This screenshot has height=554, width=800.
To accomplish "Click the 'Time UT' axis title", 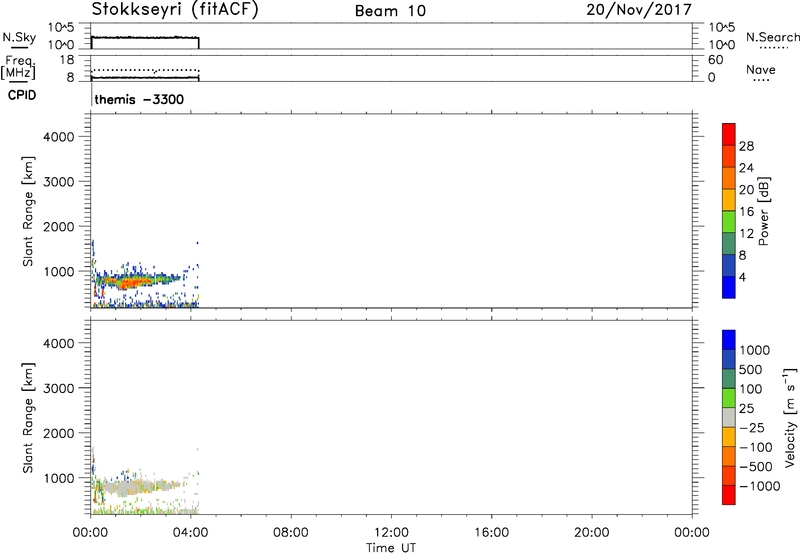I will point(391,548).
